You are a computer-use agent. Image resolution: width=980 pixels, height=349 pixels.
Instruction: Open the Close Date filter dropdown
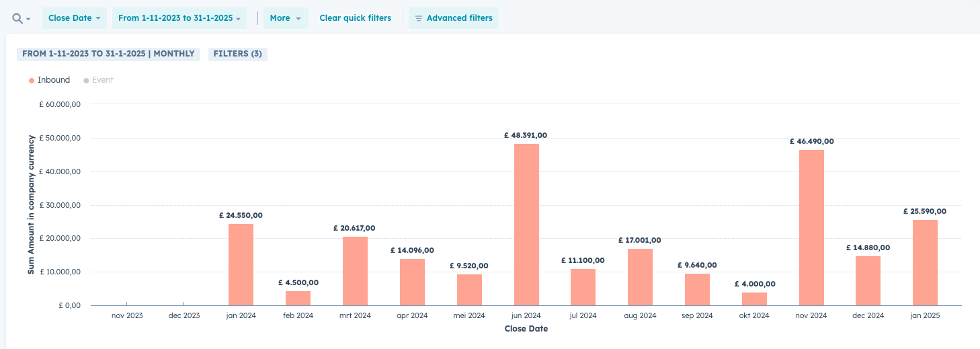click(74, 18)
